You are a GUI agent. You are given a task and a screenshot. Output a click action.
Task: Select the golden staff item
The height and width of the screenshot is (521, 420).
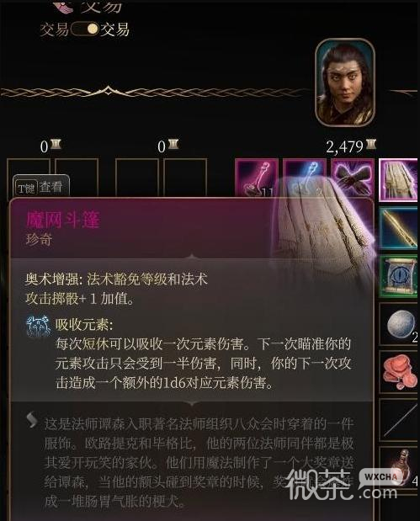pyautogui.click(x=399, y=228)
